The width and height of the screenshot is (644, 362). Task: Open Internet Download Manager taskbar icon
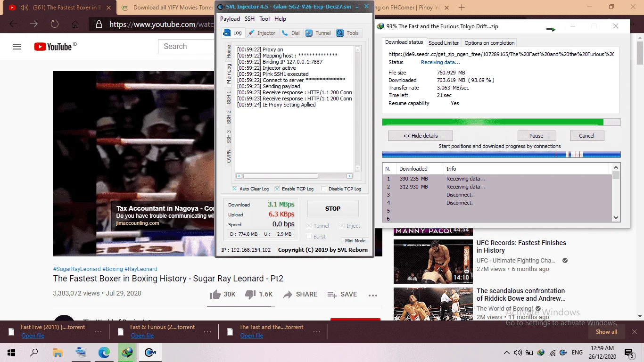(127, 352)
